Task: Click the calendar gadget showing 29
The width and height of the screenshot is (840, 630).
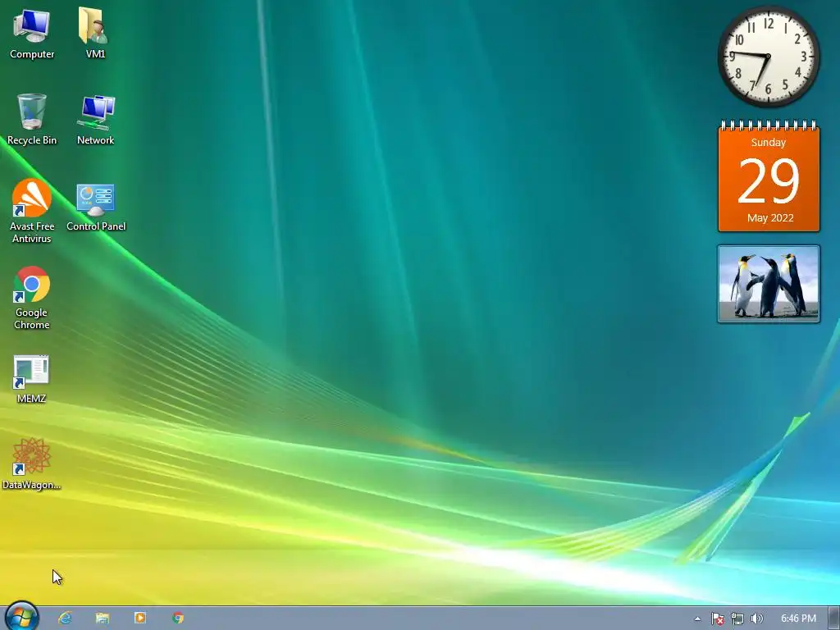Action: coord(769,176)
